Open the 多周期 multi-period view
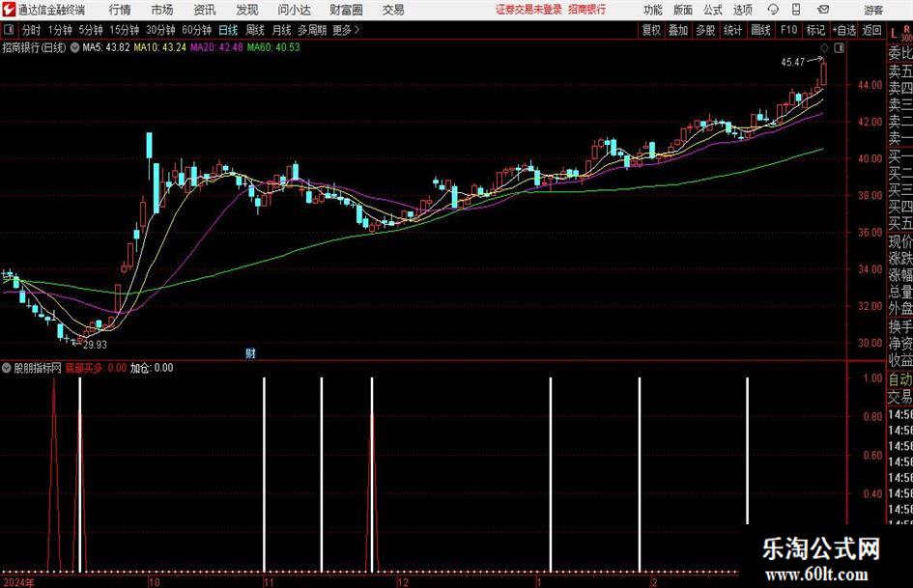Image resolution: width=913 pixels, height=588 pixels. click(x=312, y=30)
